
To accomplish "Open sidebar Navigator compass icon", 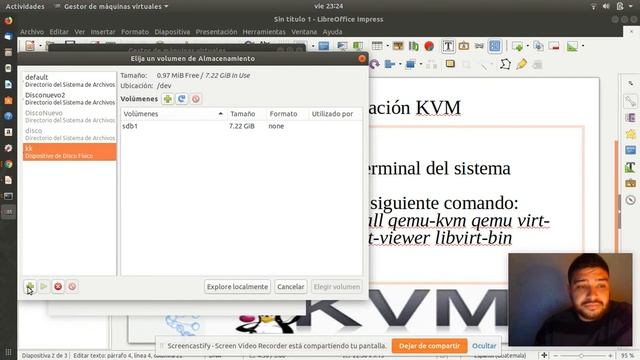I will (x=631, y=200).
